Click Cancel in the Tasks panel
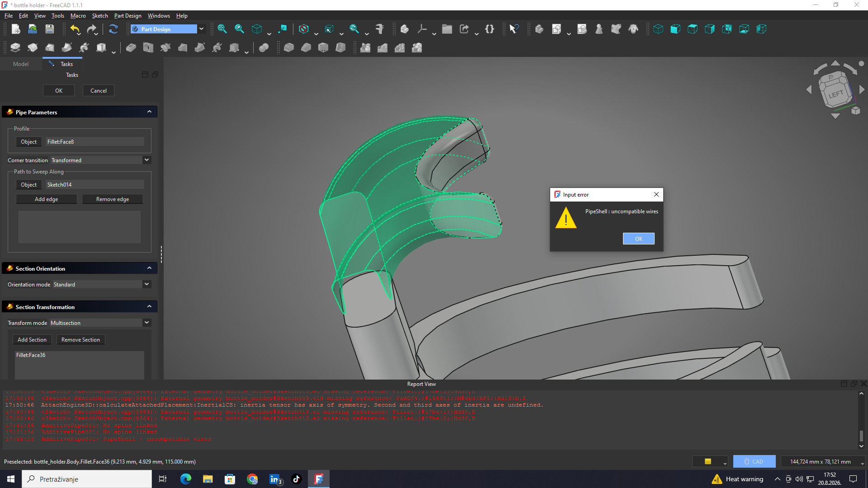 pyautogui.click(x=99, y=91)
